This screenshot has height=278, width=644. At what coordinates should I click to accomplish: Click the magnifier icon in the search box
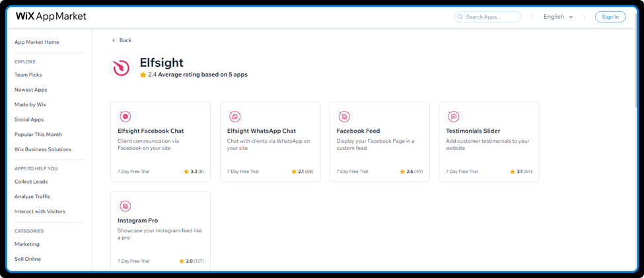tap(460, 17)
